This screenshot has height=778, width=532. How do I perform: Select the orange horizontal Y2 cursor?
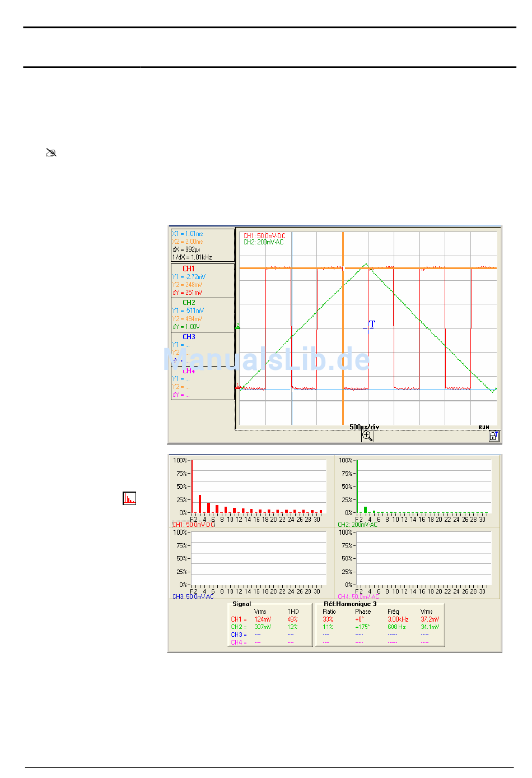tap(368, 268)
